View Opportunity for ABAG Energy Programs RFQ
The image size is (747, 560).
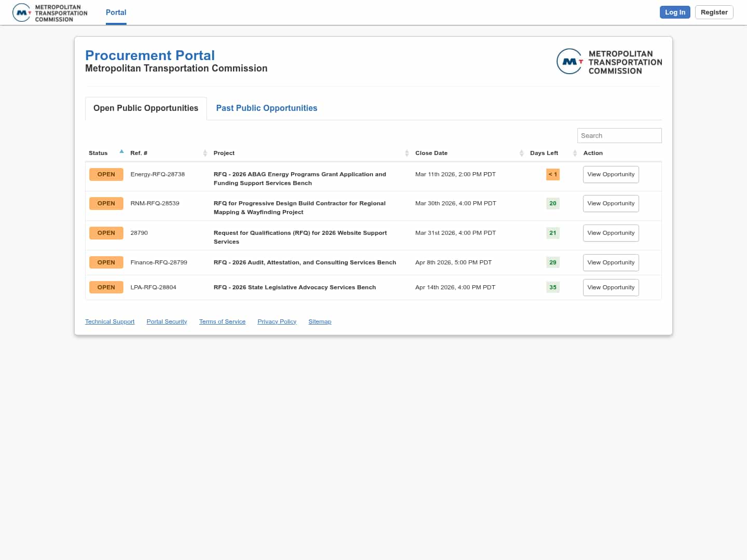click(x=611, y=175)
